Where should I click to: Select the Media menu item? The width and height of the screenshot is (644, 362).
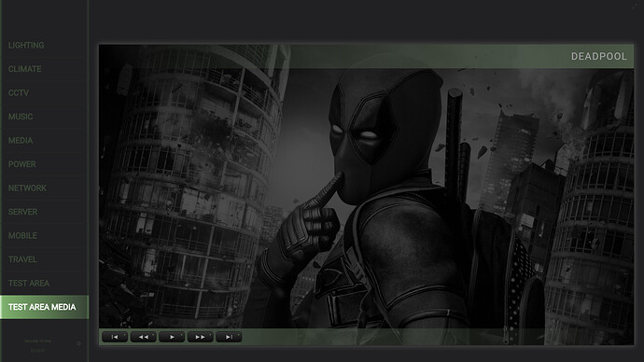[44, 140]
